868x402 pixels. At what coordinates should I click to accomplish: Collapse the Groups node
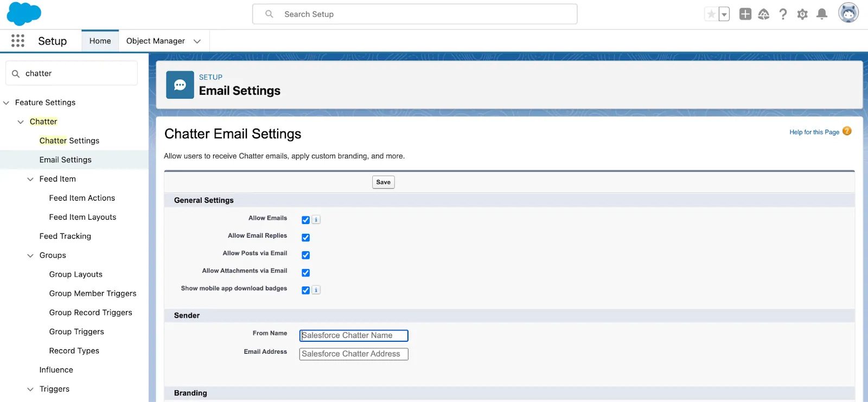(30, 256)
